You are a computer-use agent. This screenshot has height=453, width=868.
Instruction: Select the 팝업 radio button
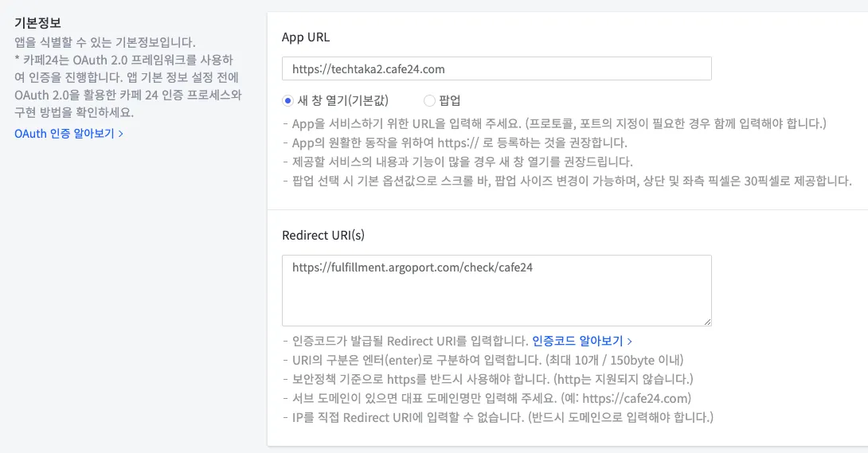[430, 101]
